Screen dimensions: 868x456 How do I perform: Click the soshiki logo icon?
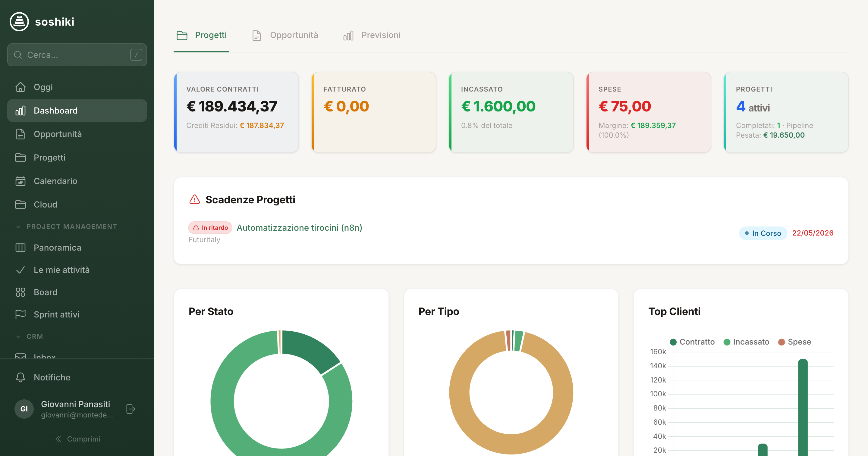[x=19, y=22]
